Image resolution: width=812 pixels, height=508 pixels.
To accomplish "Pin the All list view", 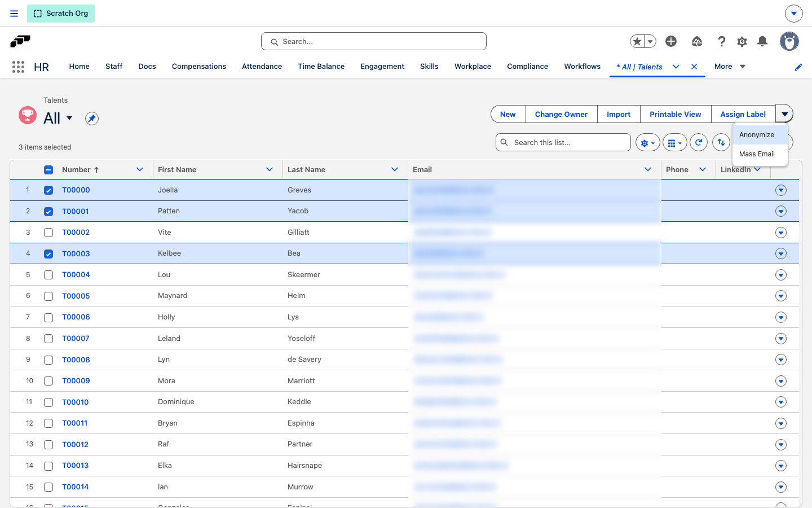I will [92, 119].
